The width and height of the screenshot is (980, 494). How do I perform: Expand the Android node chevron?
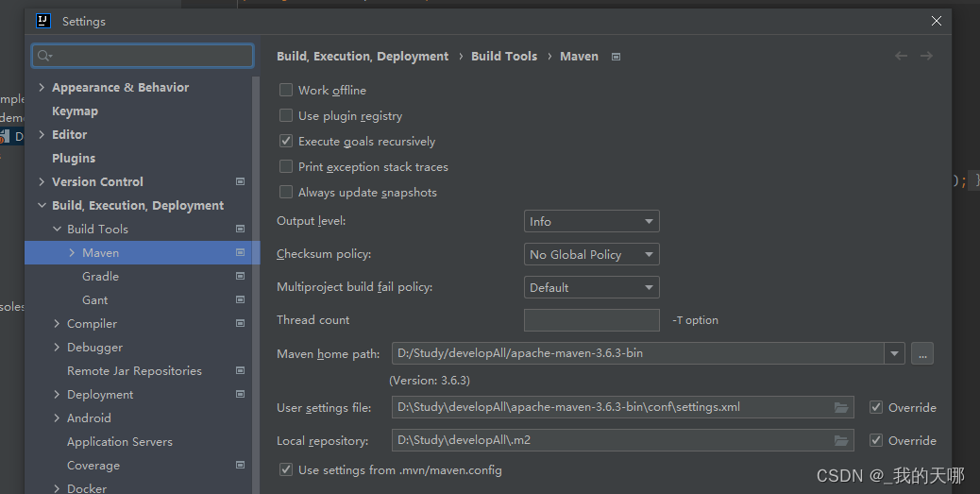point(57,417)
